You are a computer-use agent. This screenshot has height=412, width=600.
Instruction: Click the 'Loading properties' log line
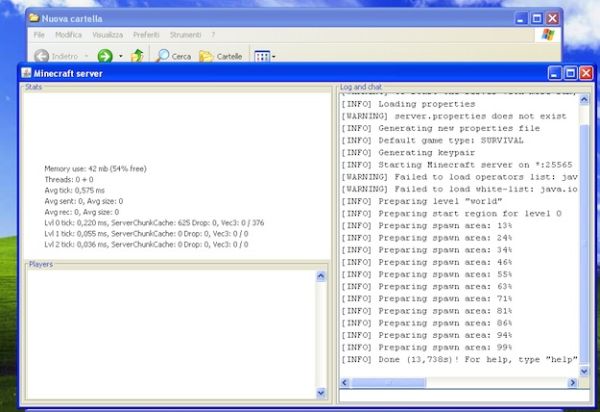click(x=408, y=104)
